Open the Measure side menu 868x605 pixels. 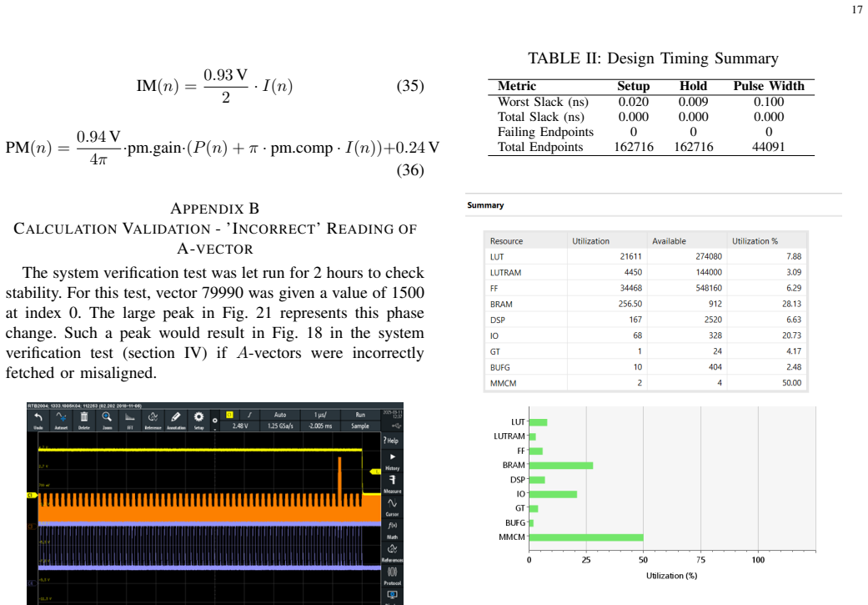[x=393, y=484]
